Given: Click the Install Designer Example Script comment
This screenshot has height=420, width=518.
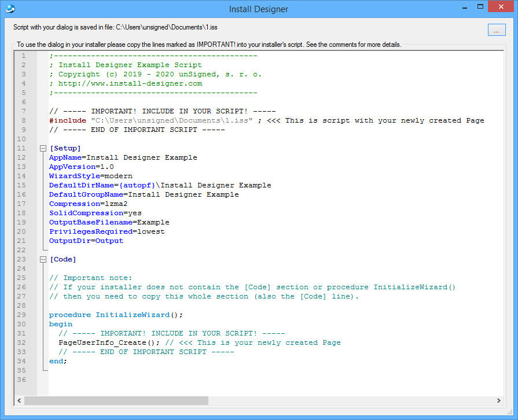Looking at the screenshot, I should pyautogui.click(x=126, y=65).
